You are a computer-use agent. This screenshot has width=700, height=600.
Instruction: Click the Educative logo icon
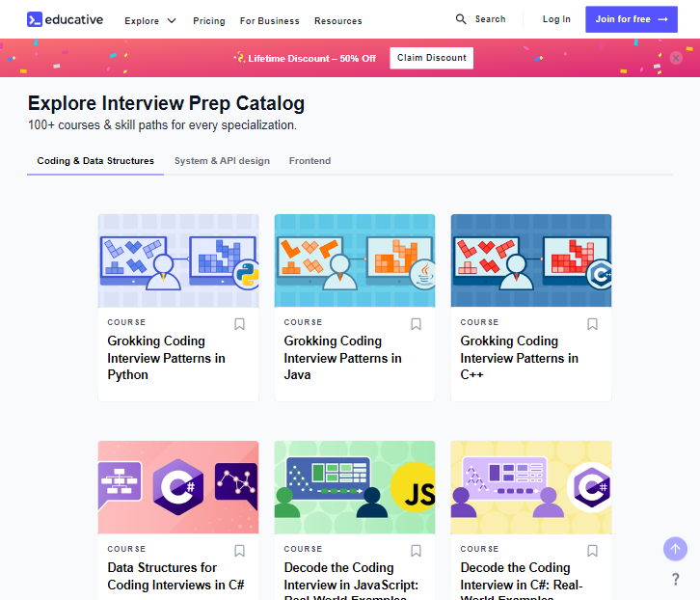point(35,19)
